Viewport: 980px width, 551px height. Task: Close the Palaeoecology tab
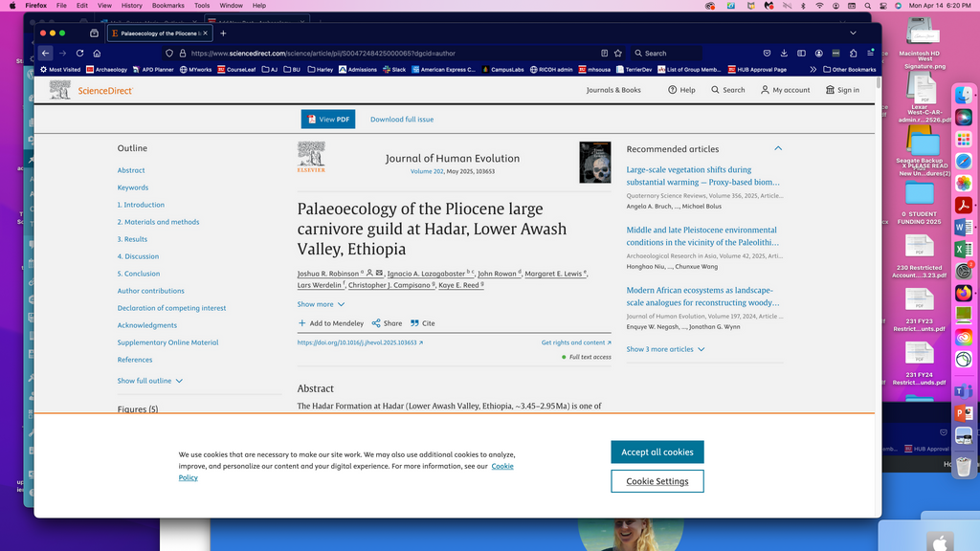(x=205, y=33)
